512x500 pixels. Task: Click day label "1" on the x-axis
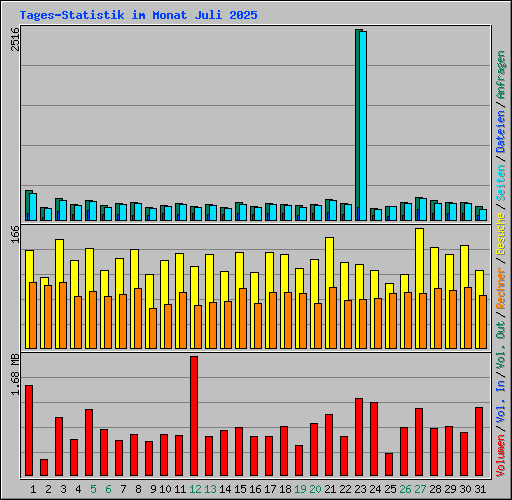point(33,489)
